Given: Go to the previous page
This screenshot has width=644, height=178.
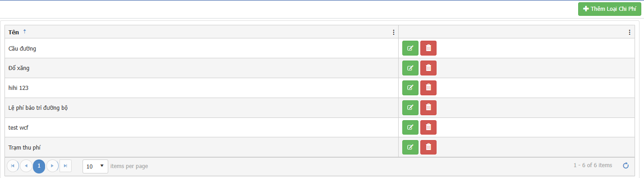Looking at the screenshot, I should point(26,166).
